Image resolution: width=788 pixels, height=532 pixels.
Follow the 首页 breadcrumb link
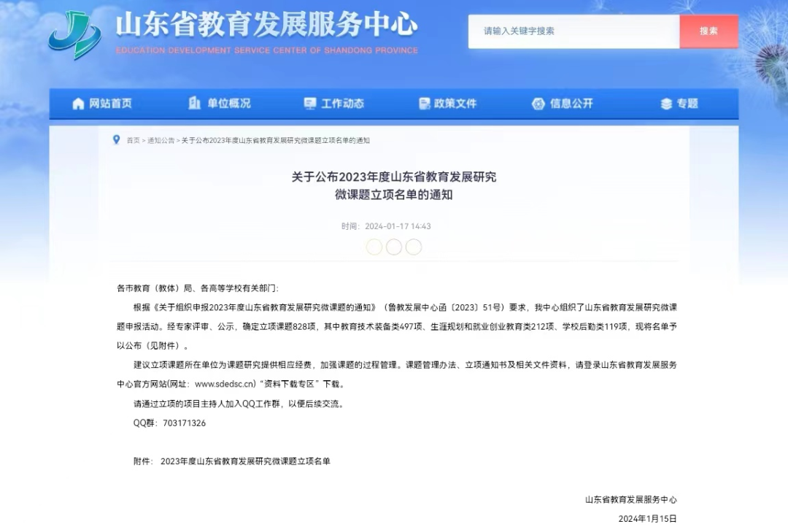pos(133,140)
